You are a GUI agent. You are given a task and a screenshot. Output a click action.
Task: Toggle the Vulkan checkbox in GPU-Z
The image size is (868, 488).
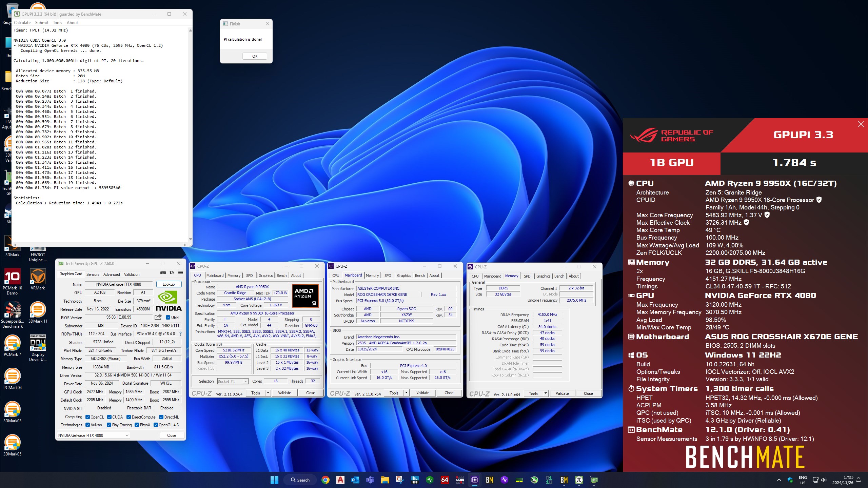click(x=87, y=425)
